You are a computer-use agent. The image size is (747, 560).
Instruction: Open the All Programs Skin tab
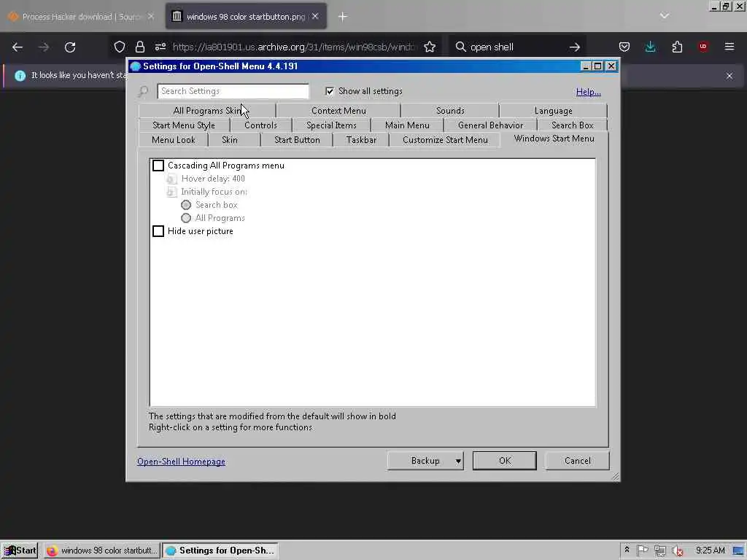[x=208, y=111]
